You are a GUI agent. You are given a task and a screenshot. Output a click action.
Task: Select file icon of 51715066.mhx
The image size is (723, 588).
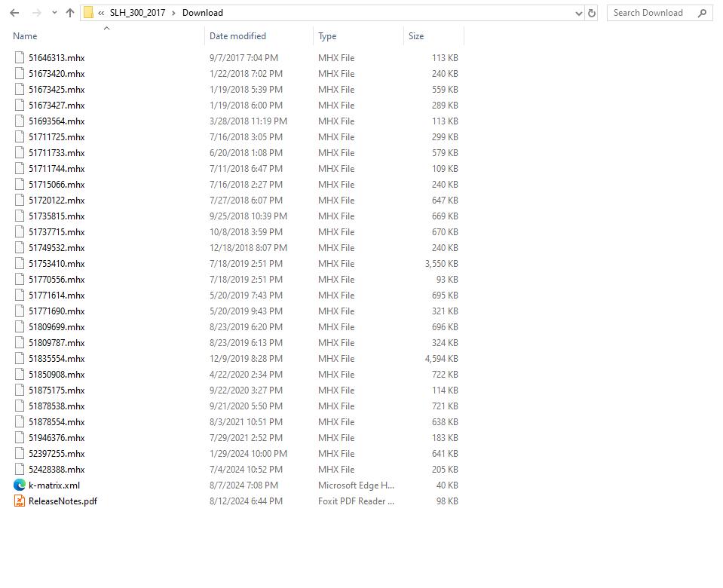(20, 184)
